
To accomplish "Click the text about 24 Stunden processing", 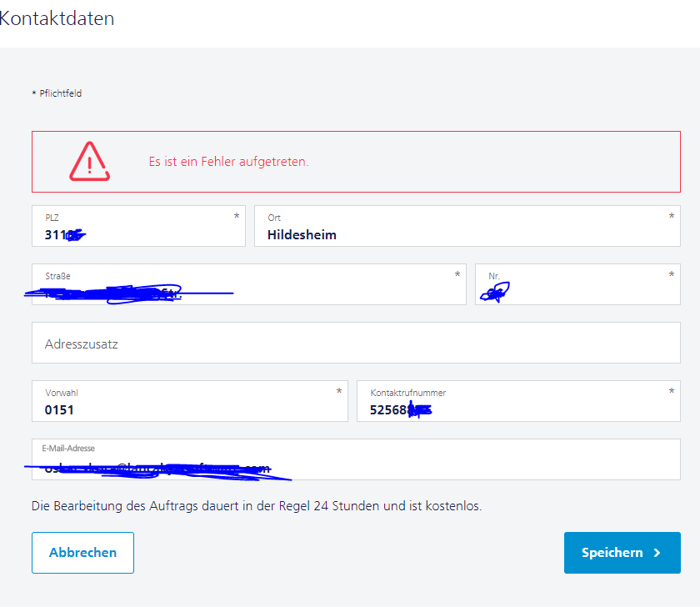I will (x=257, y=506).
